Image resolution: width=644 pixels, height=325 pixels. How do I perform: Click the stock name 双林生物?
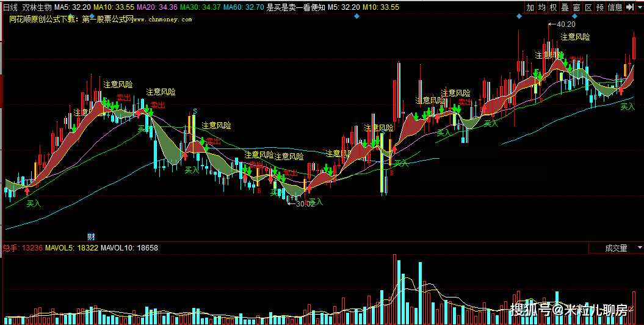[37, 7]
